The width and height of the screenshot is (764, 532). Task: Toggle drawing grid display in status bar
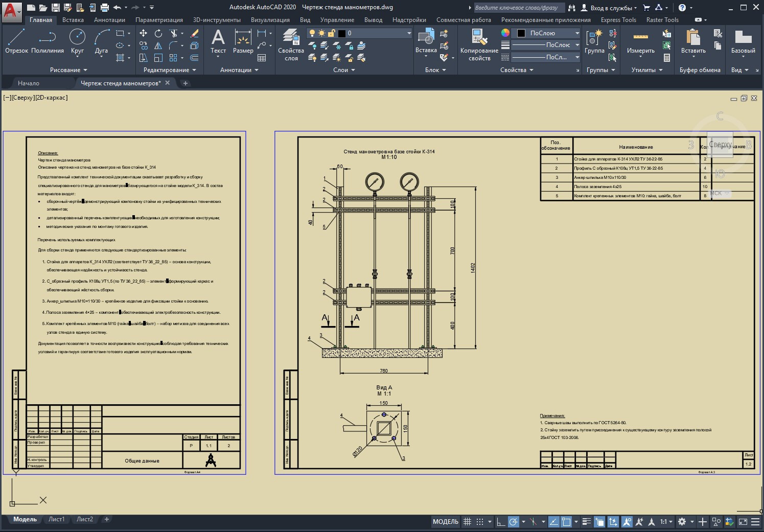(467, 522)
